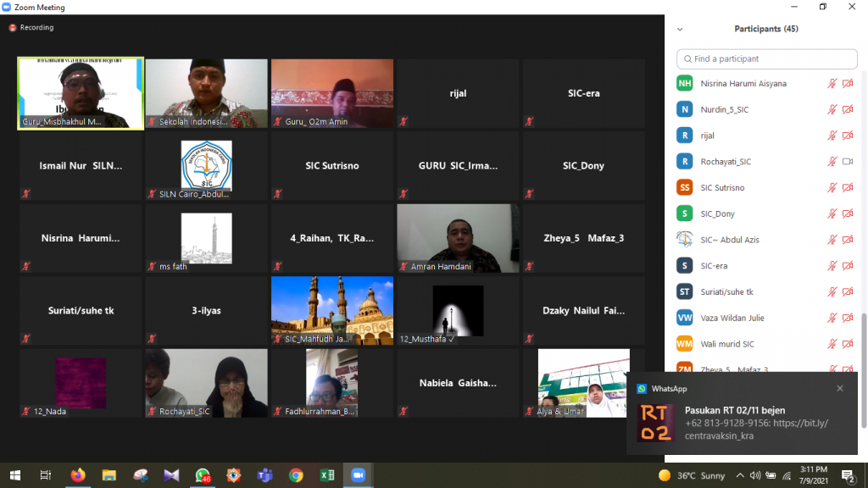Open the Windows action center notifications
The width and height of the screenshot is (868, 488).
point(847,475)
